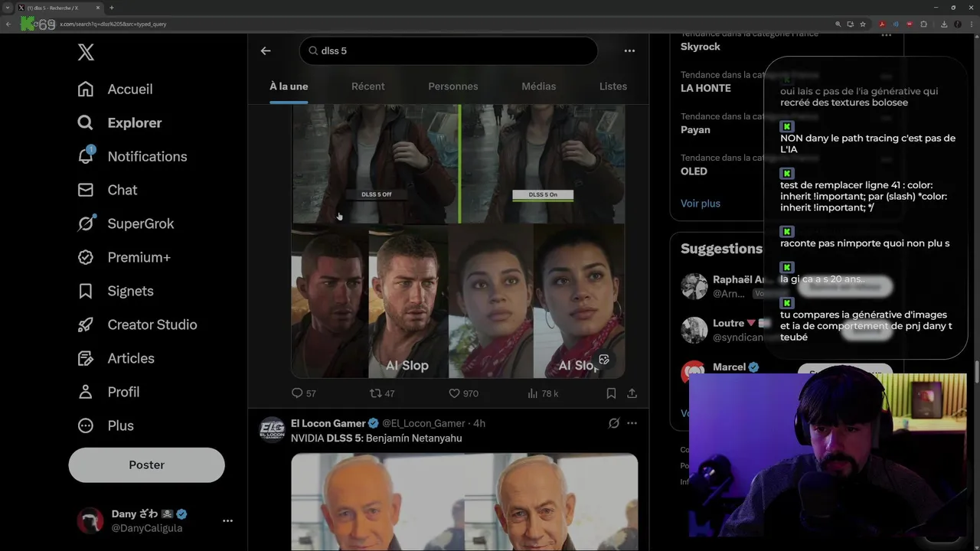
Task: Click the address bar URL
Action: coord(113,24)
